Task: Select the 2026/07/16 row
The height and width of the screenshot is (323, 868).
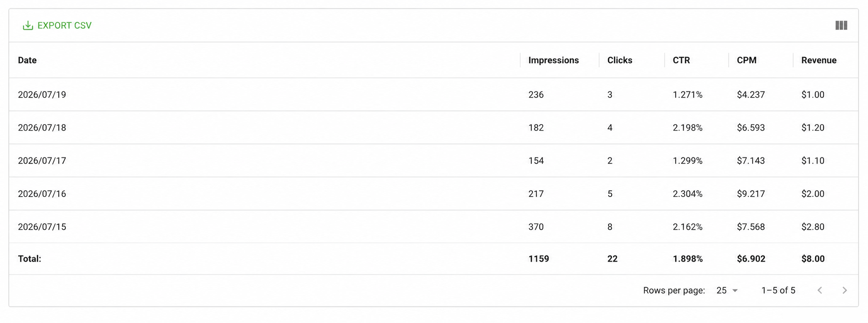Action: 433,194
